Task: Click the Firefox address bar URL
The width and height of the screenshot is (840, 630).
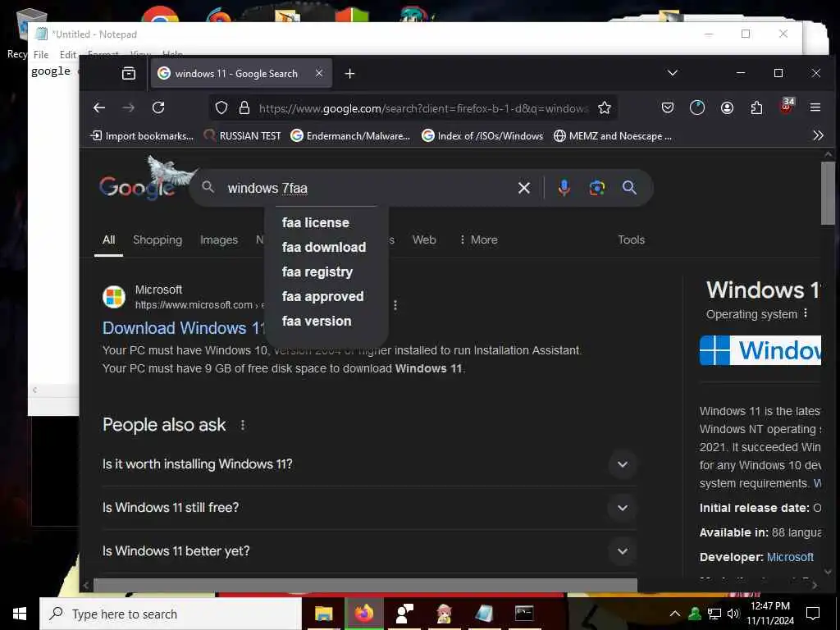Action: pos(423,108)
